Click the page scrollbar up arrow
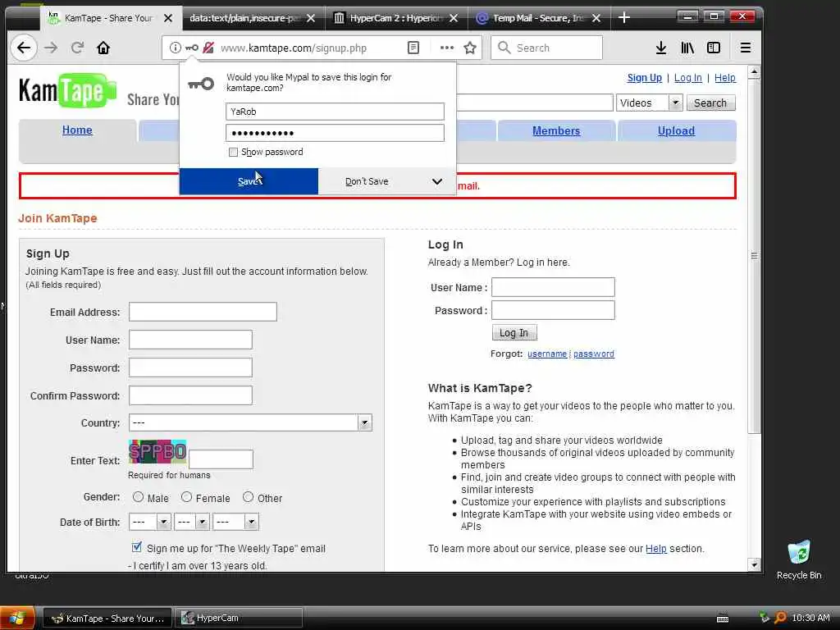This screenshot has width=840, height=630. tap(755, 71)
